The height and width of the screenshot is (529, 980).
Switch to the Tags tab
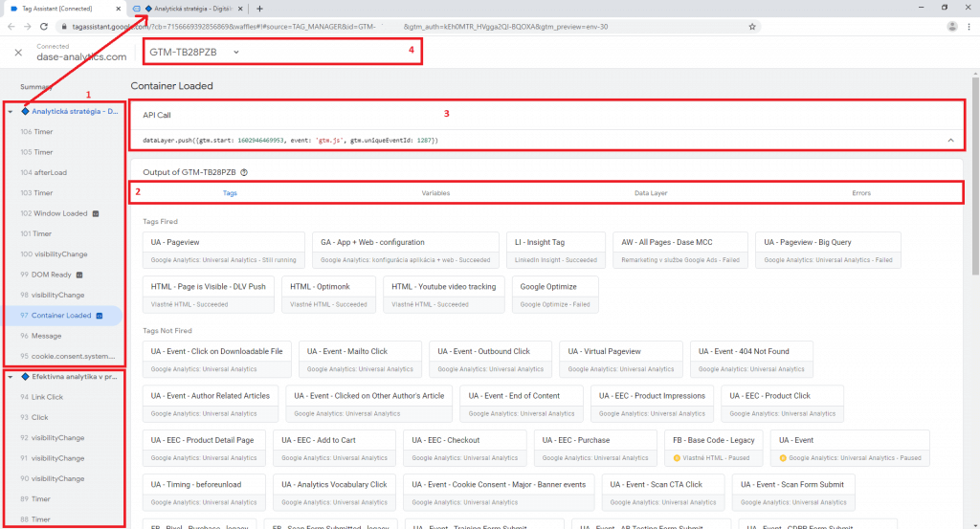point(230,193)
